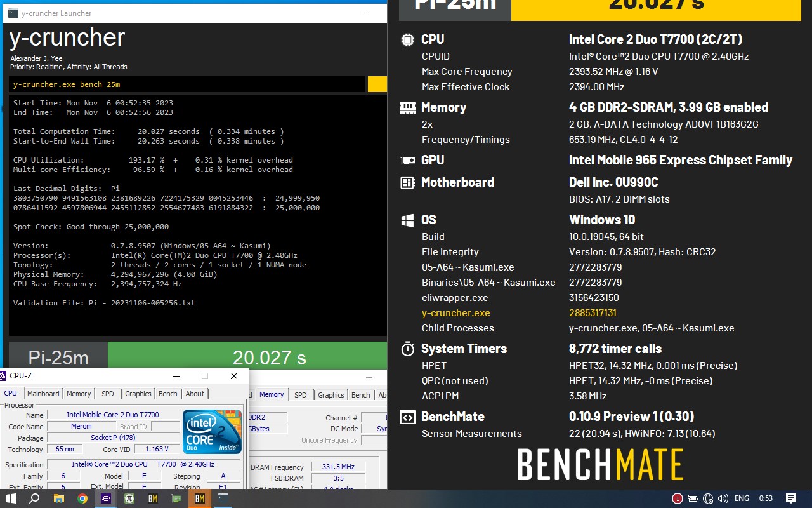Open the Bench tab in front CPU-Z window

pyautogui.click(x=168, y=394)
